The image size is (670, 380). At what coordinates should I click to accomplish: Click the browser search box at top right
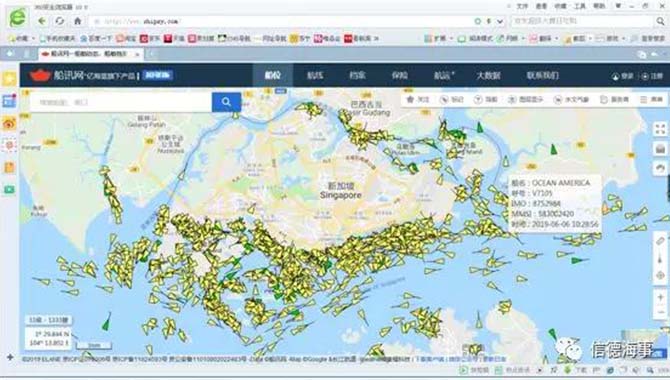click(x=582, y=21)
